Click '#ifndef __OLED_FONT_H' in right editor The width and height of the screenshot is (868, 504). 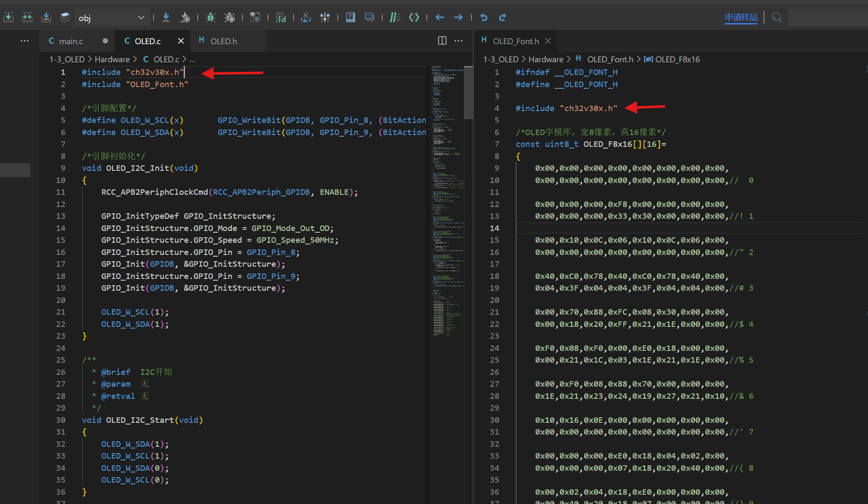567,72
